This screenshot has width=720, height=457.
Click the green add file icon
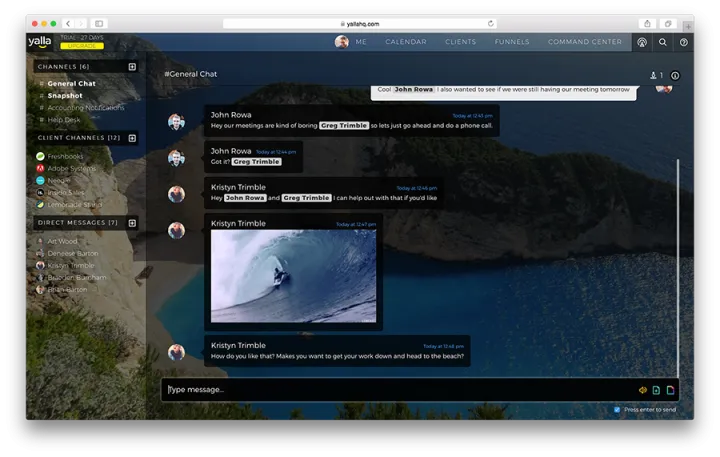point(657,390)
